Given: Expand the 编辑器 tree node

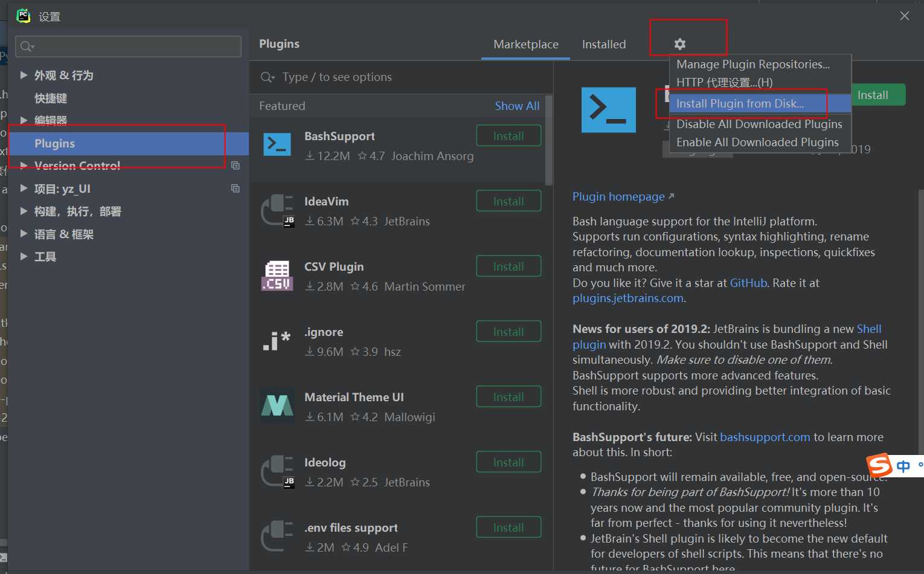Looking at the screenshot, I should [x=24, y=120].
